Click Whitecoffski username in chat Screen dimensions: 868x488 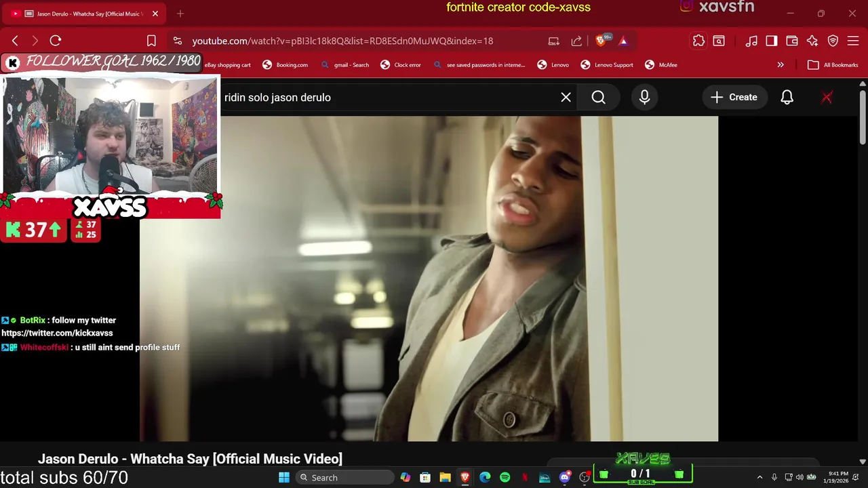(x=44, y=347)
